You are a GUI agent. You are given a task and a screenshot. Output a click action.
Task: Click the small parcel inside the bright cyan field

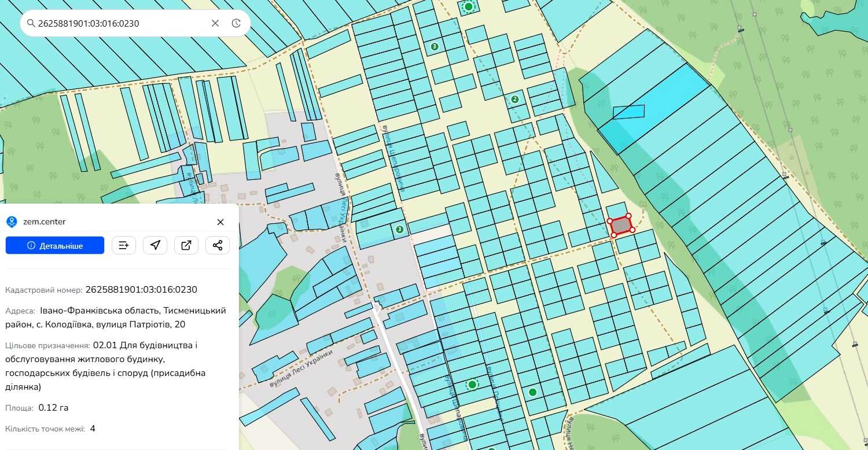(628, 112)
